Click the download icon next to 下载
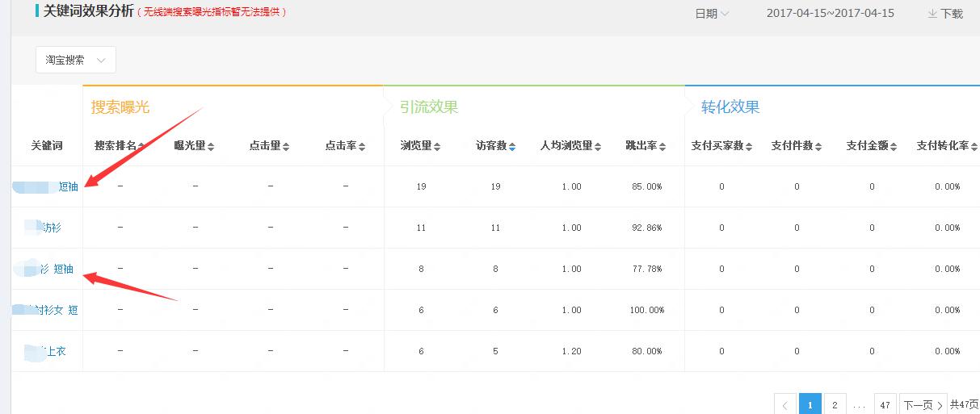Viewport: 980px width, 414px height. click(x=932, y=14)
